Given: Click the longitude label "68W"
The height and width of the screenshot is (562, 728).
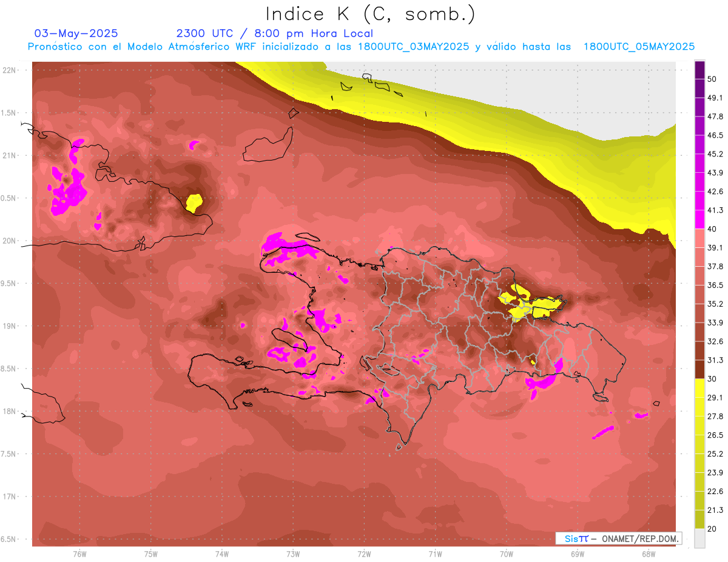Looking at the screenshot, I should [648, 554].
